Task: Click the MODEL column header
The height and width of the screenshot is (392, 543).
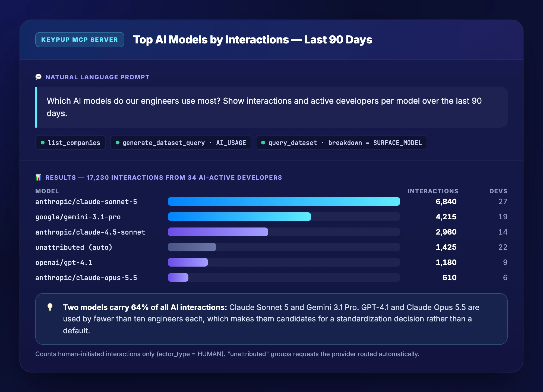Action: point(47,191)
